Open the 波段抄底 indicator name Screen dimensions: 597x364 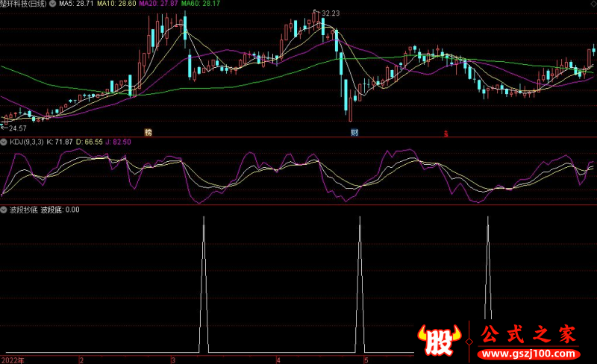tap(22, 210)
